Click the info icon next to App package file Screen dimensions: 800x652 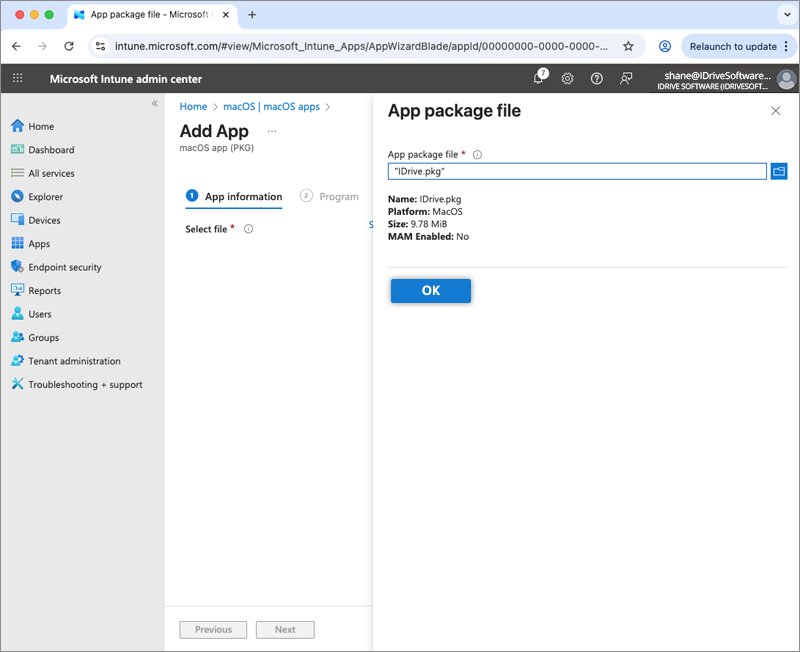point(477,155)
